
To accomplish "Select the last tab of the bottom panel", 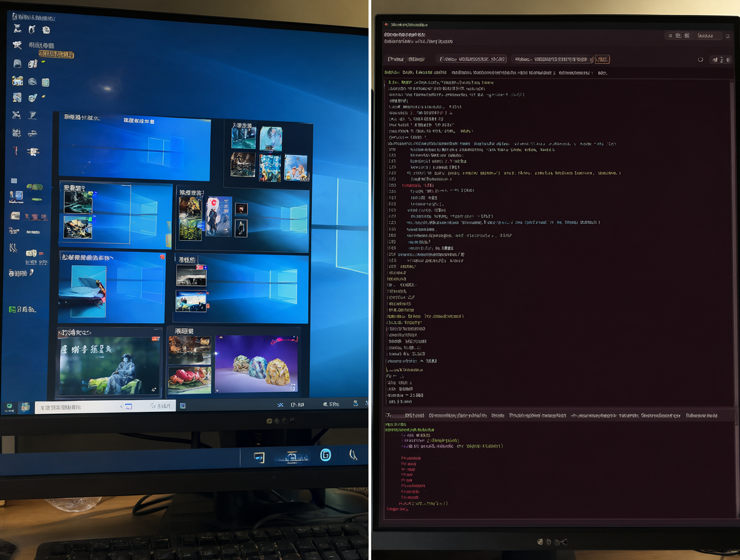I will 701,416.
